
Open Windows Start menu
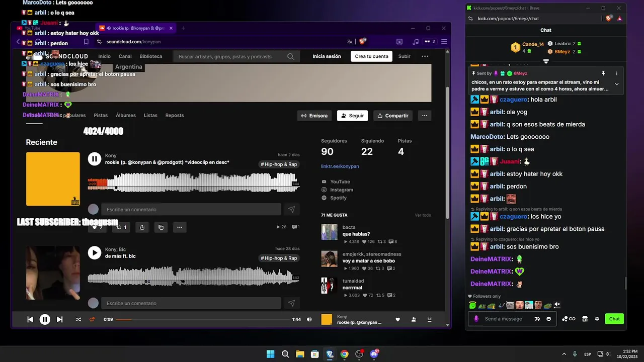(x=270, y=354)
